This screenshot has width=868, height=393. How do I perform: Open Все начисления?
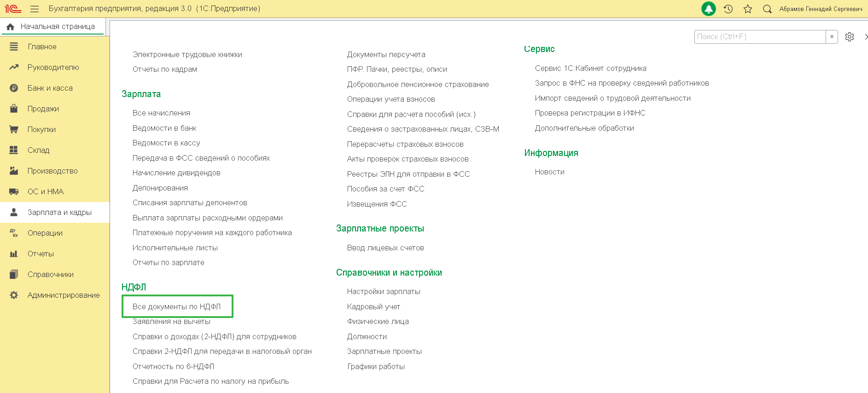tap(161, 113)
